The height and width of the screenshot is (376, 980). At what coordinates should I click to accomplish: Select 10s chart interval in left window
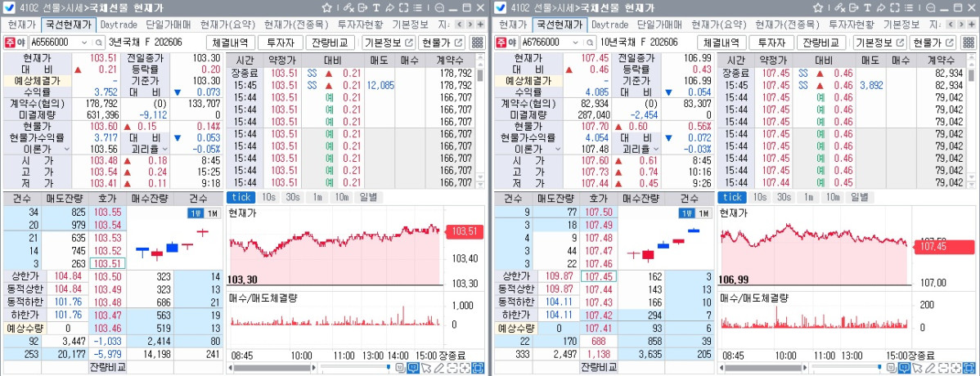[269, 197]
